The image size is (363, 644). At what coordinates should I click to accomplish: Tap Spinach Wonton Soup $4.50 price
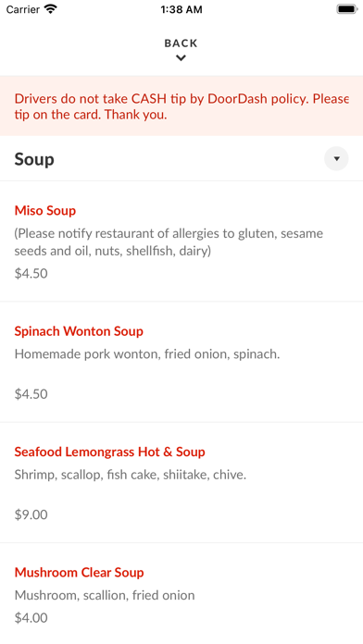pyautogui.click(x=31, y=394)
